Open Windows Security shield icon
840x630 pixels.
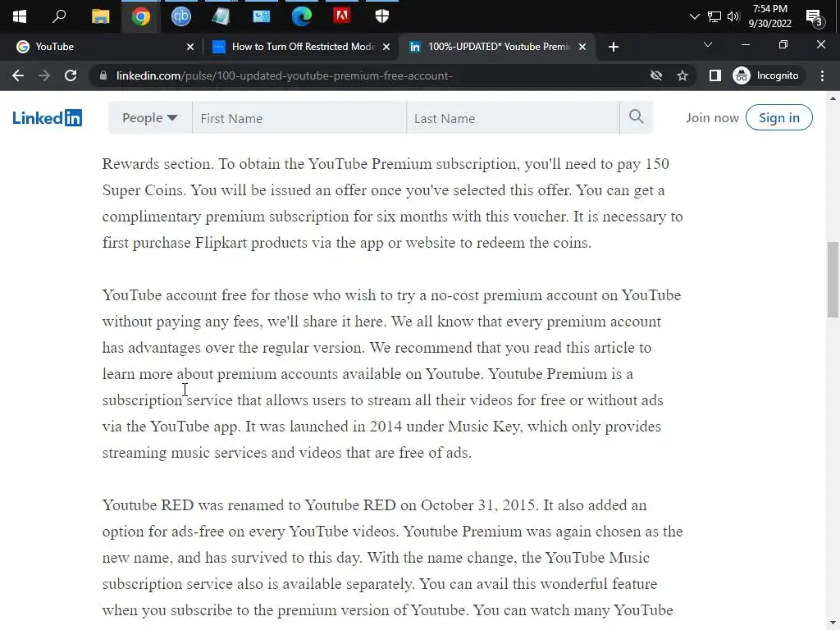[382, 16]
